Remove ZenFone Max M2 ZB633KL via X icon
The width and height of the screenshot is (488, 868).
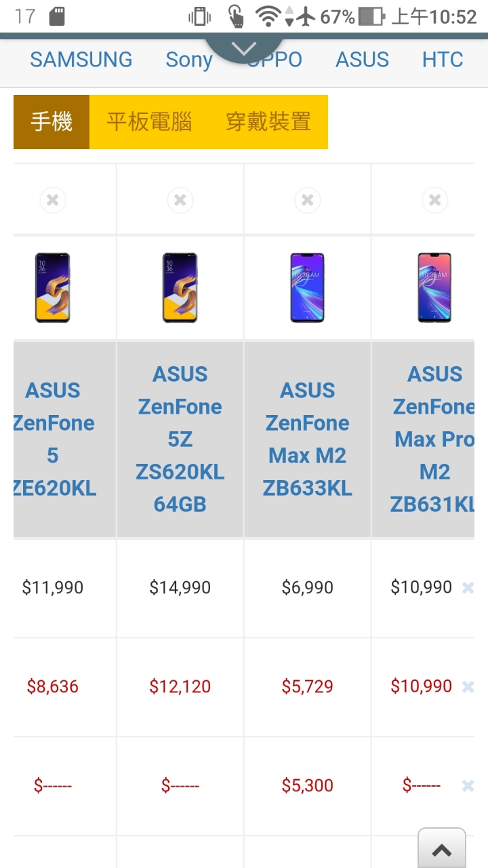pyautogui.click(x=308, y=200)
